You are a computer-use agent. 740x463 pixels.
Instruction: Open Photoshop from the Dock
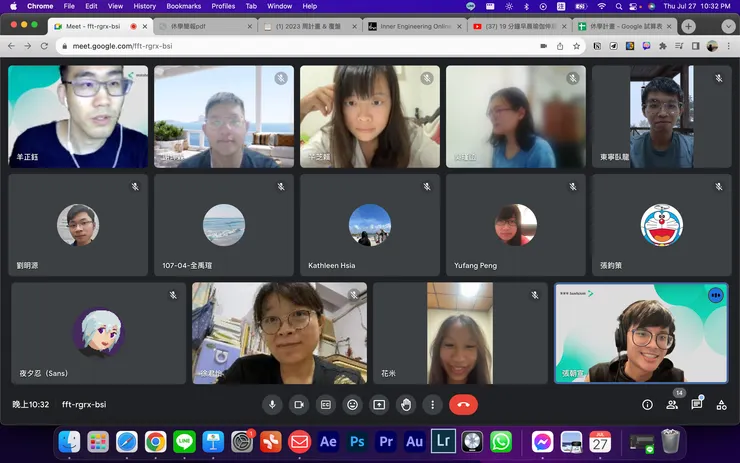click(357, 442)
